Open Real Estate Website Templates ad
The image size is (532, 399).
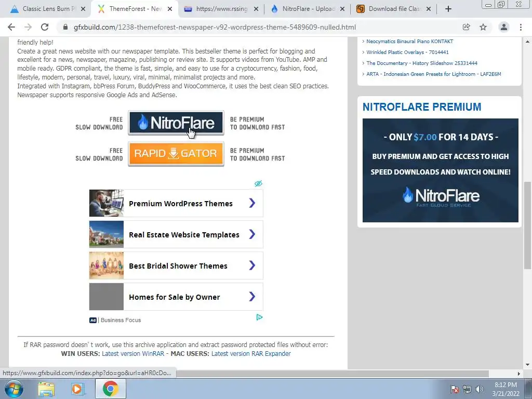coord(176,234)
